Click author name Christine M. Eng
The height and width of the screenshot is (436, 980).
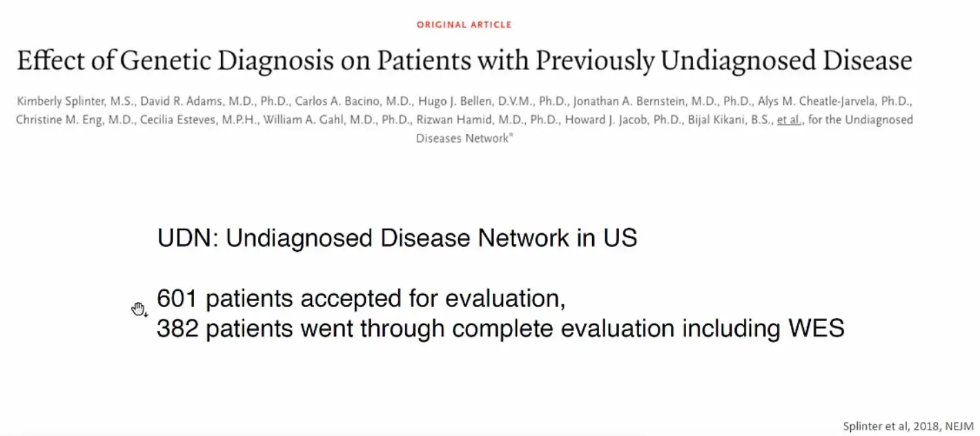coord(59,120)
